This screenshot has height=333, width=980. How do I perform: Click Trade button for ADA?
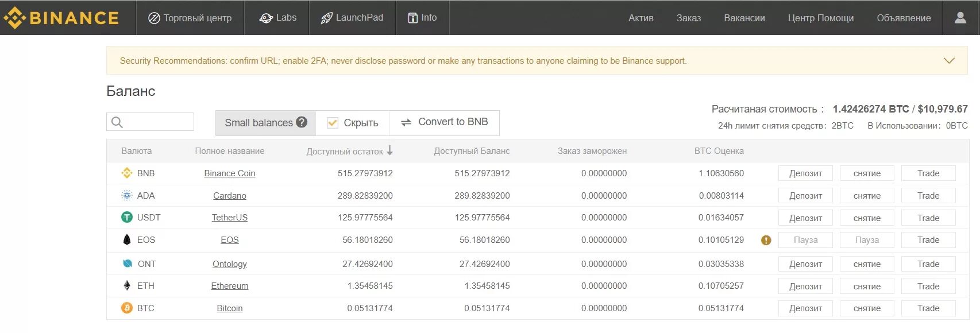[928, 196]
